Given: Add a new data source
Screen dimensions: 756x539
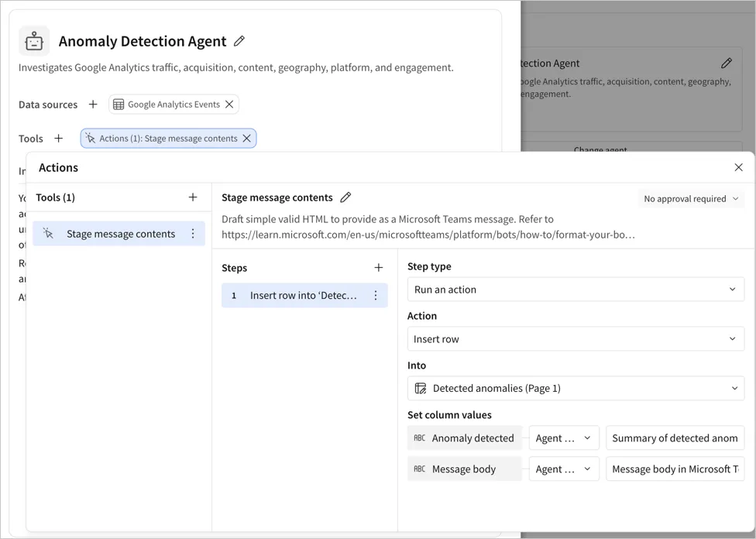Looking at the screenshot, I should tap(93, 104).
